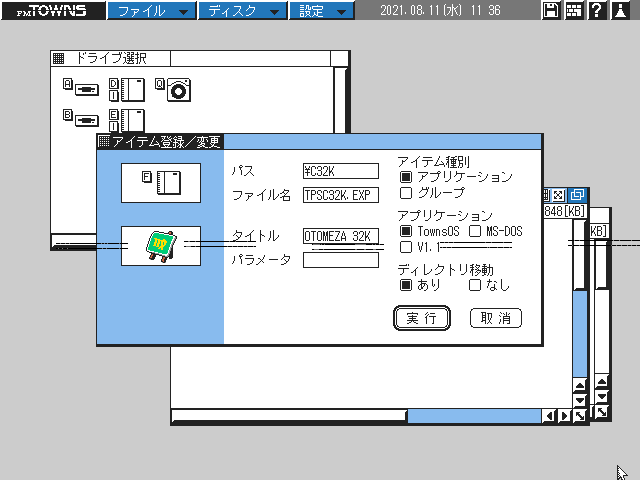This screenshot has height=480, width=640.
Task: Select グループ item type checkbox
Action: click(x=406, y=193)
